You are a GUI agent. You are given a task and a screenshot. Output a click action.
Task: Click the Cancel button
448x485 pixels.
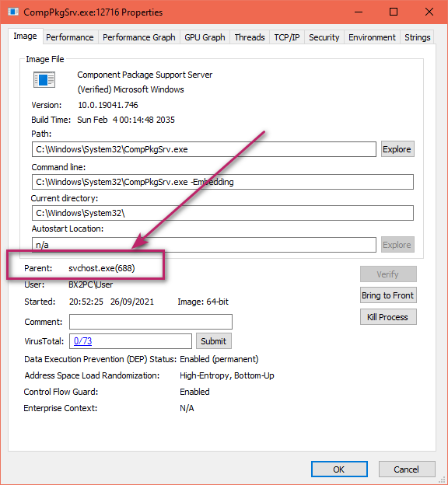point(407,469)
